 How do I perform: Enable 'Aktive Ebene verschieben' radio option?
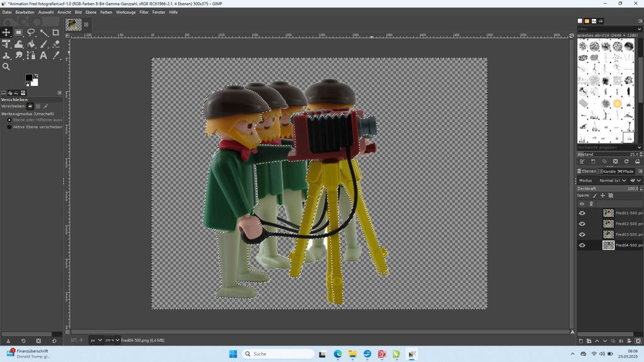click(x=9, y=126)
